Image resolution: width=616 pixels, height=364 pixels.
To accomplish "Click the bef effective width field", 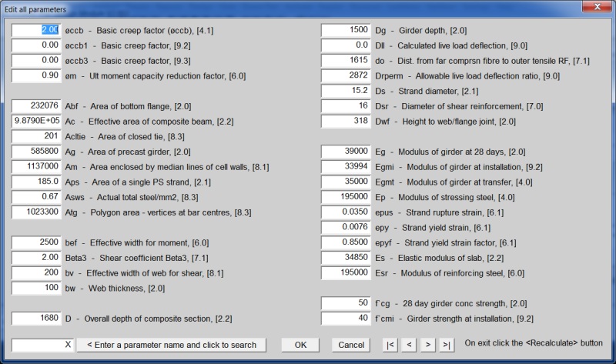I will tap(36, 242).
